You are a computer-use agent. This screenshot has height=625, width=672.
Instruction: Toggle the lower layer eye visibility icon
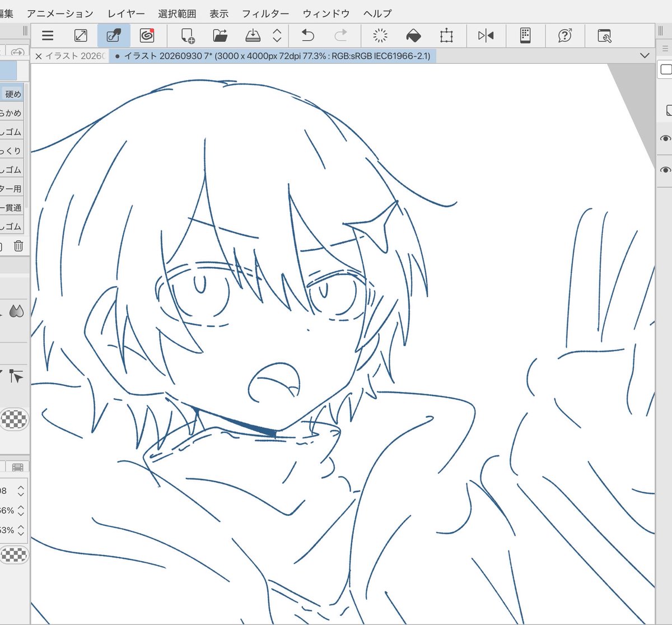665,170
